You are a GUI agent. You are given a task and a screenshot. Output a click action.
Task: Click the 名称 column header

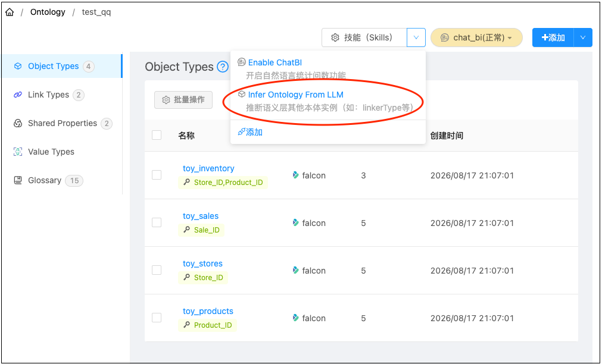pos(186,136)
